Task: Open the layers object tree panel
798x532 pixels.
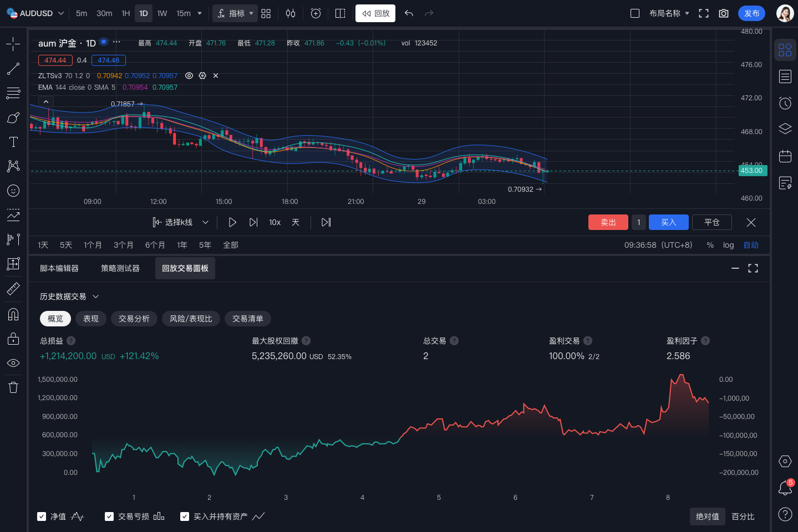Action: point(785,129)
